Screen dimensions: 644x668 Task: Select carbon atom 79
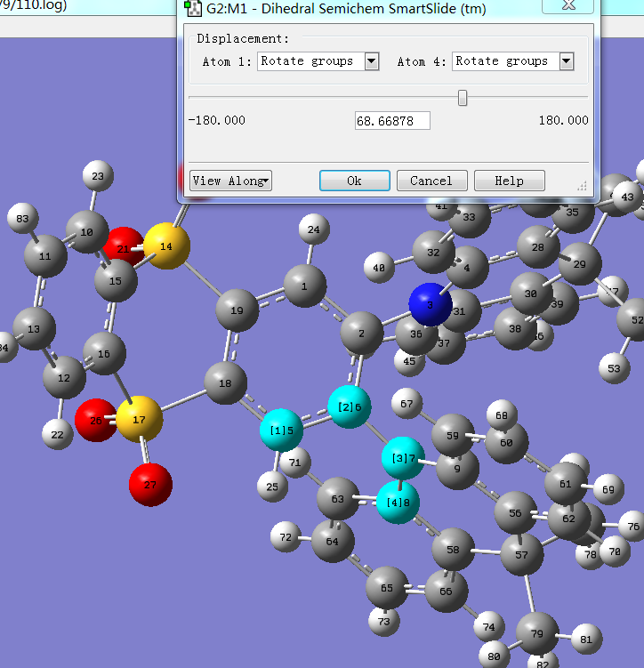click(537, 633)
